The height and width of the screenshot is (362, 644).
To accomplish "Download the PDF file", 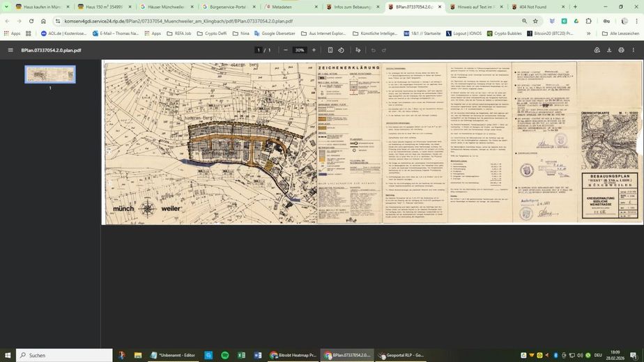I will (609, 50).
